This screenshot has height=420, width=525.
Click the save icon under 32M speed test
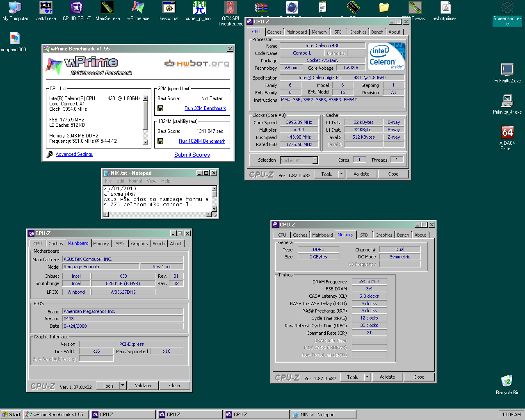pyautogui.click(x=160, y=108)
